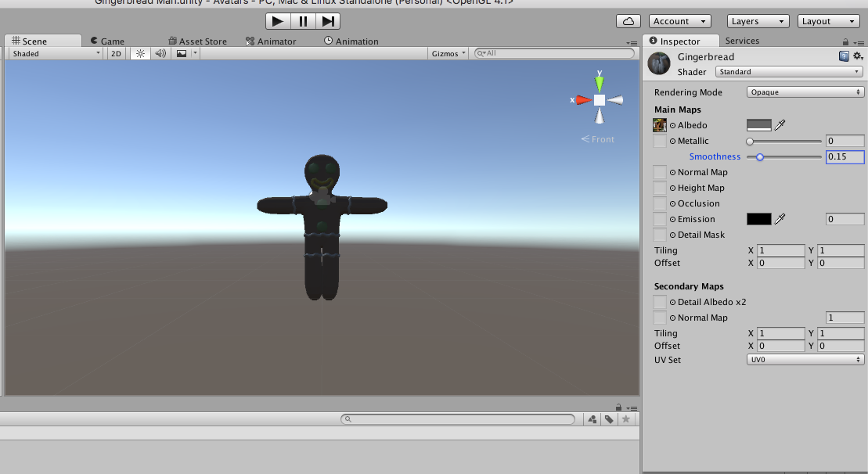Click search by type icon
The image size is (868, 474).
coord(592,419)
